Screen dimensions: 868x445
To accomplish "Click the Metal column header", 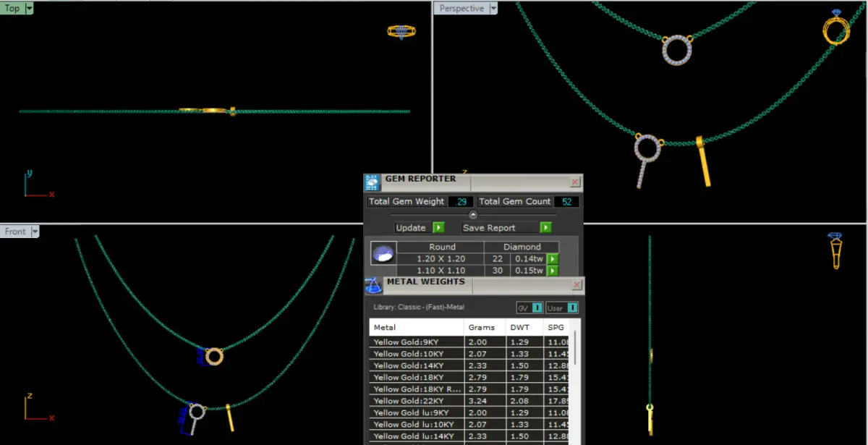I will coord(416,328).
